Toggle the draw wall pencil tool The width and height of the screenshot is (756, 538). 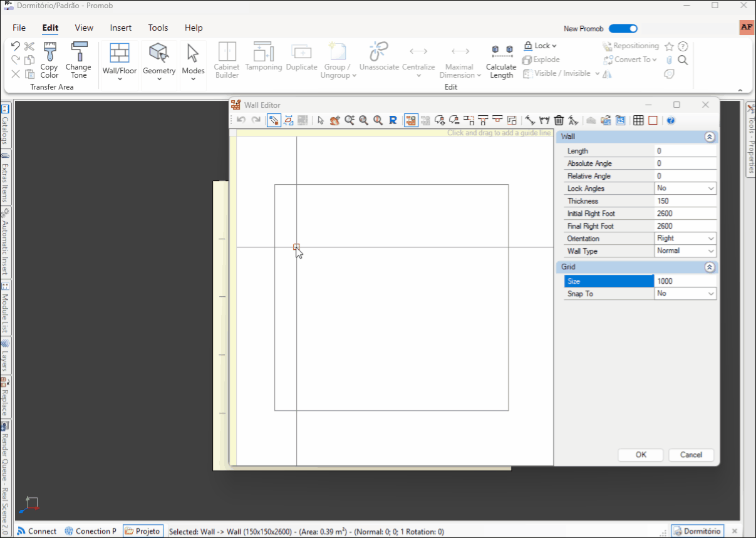274,120
